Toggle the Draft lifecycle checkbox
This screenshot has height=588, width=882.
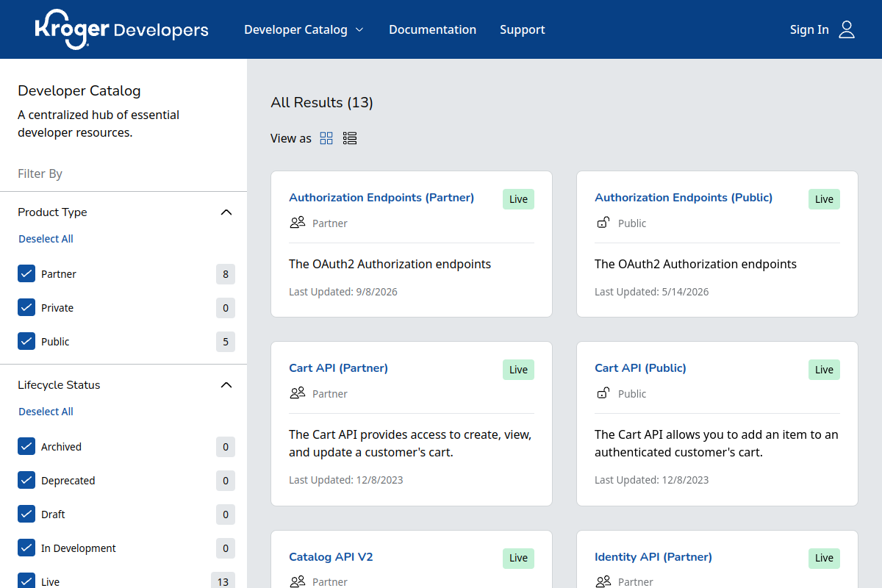pos(26,514)
